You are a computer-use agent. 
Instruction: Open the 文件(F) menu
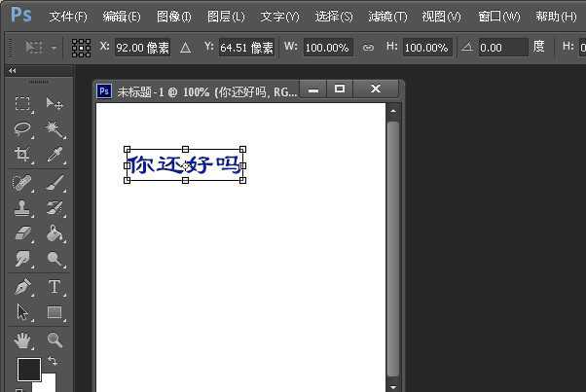click(67, 17)
